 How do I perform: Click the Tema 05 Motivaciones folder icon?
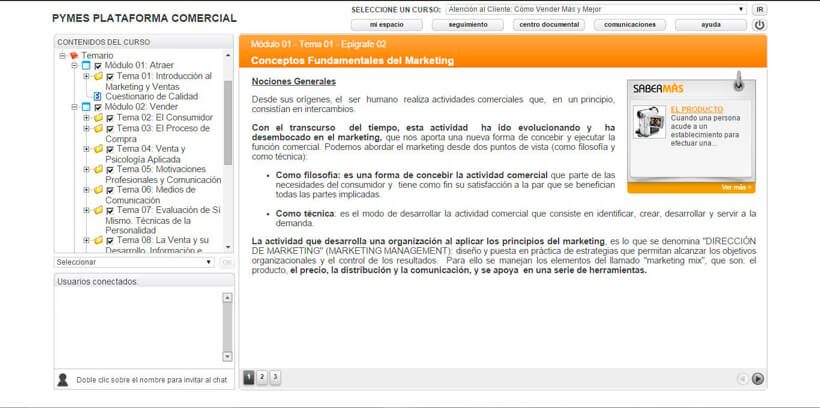point(98,169)
